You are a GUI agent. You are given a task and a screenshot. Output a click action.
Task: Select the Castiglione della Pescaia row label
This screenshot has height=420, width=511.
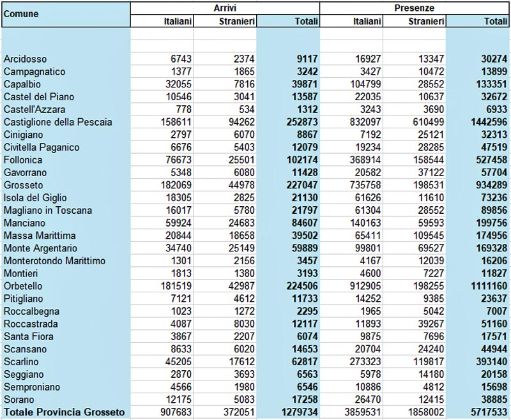[x=57, y=122]
